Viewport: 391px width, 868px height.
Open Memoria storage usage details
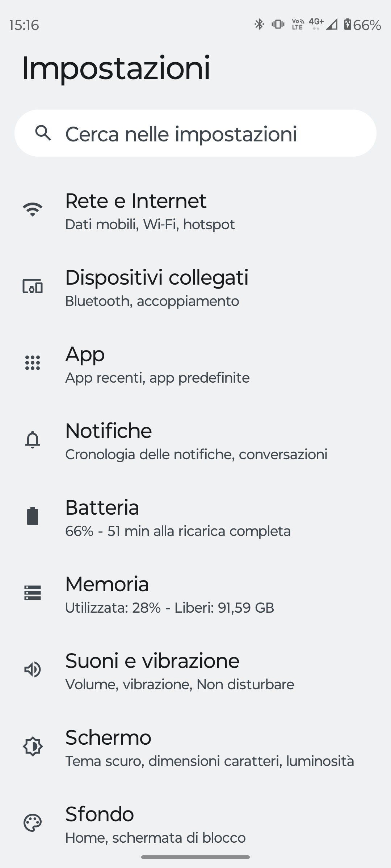pyautogui.click(x=169, y=595)
